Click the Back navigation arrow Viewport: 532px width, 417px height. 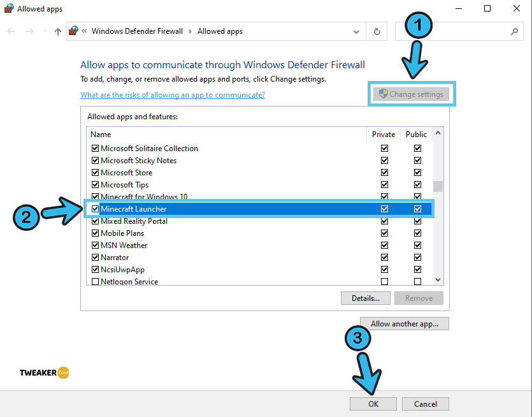click(x=11, y=32)
